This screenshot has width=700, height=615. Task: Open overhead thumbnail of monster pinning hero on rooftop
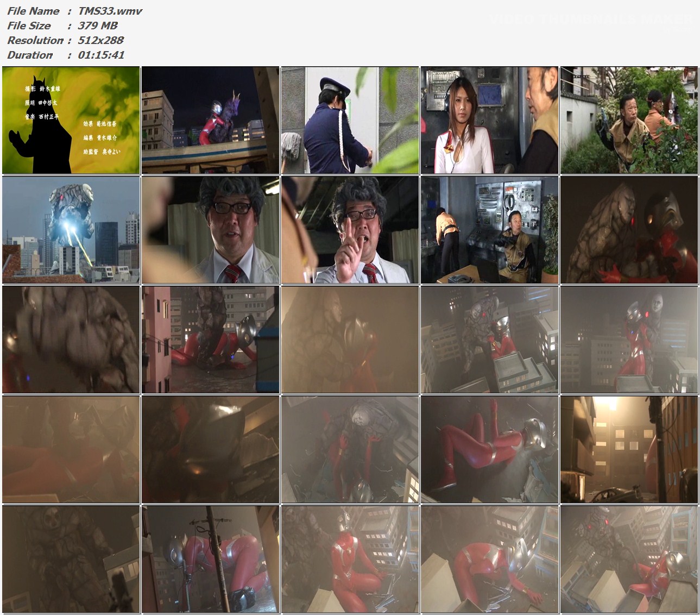tap(490, 340)
